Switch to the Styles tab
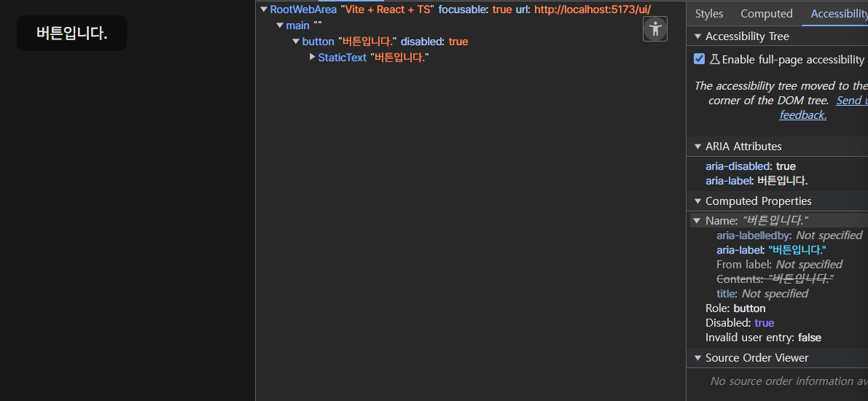868x401 pixels. (x=708, y=13)
